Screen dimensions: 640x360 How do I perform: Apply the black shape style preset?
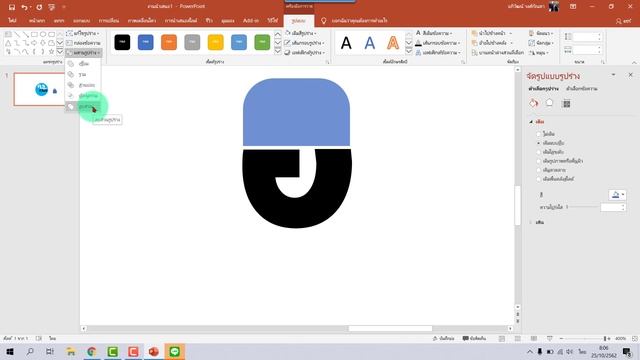coord(122,42)
